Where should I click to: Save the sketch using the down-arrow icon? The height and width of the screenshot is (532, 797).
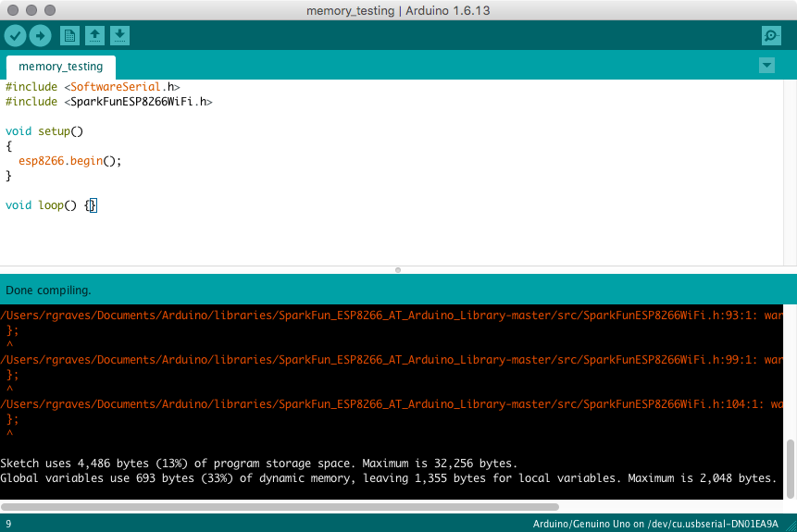[119, 36]
